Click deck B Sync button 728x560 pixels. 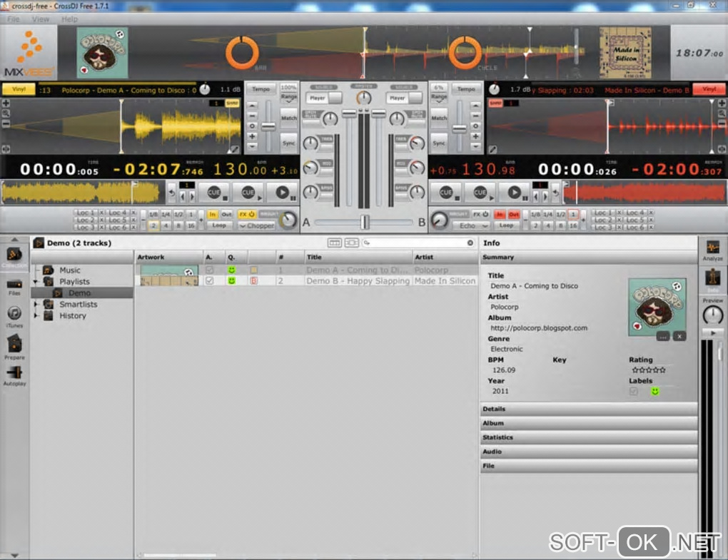click(x=439, y=143)
